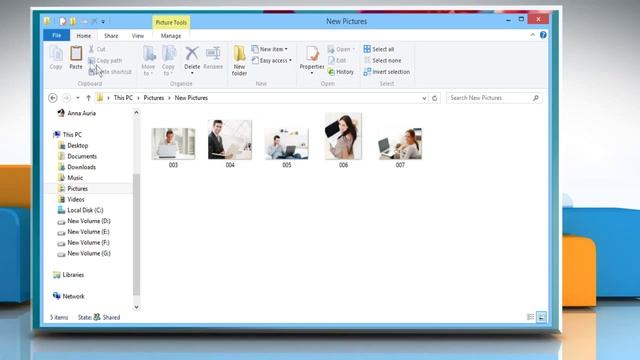Click the Cut scissors button
The image size is (640, 360).
[x=97, y=49]
